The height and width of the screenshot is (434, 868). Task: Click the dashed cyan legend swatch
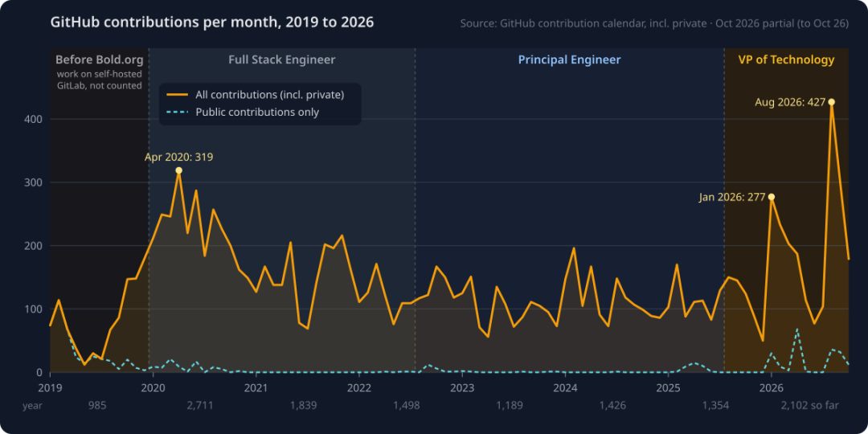pos(177,112)
